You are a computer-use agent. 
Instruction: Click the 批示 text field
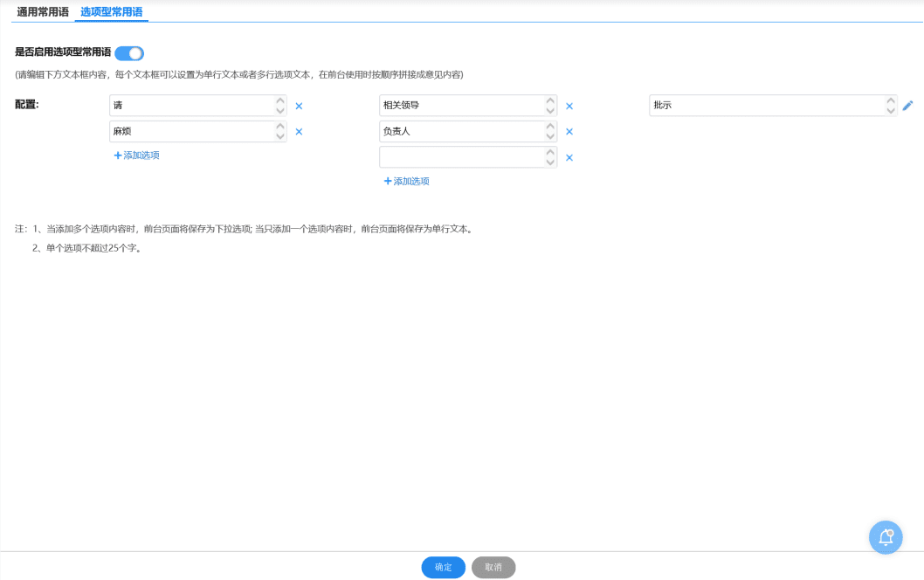coord(773,106)
